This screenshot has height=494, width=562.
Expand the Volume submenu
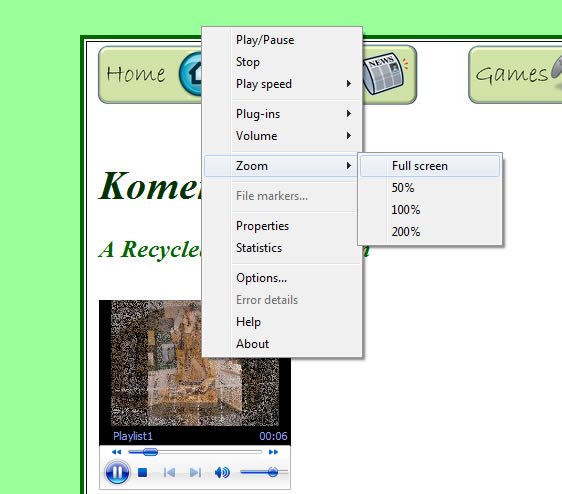[x=282, y=136]
